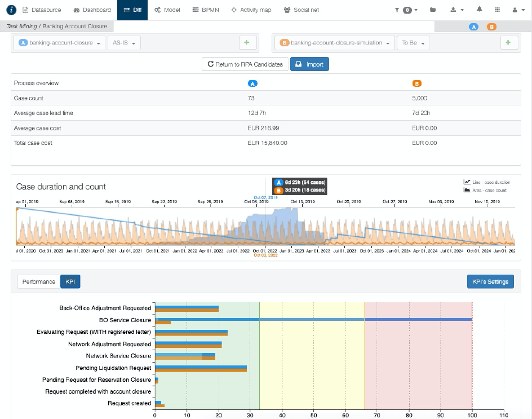Image resolution: width=532 pixels, height=419 pixels.
Task: Click EUR 0.00 in Average case cost row
Action: pos(424,128)
